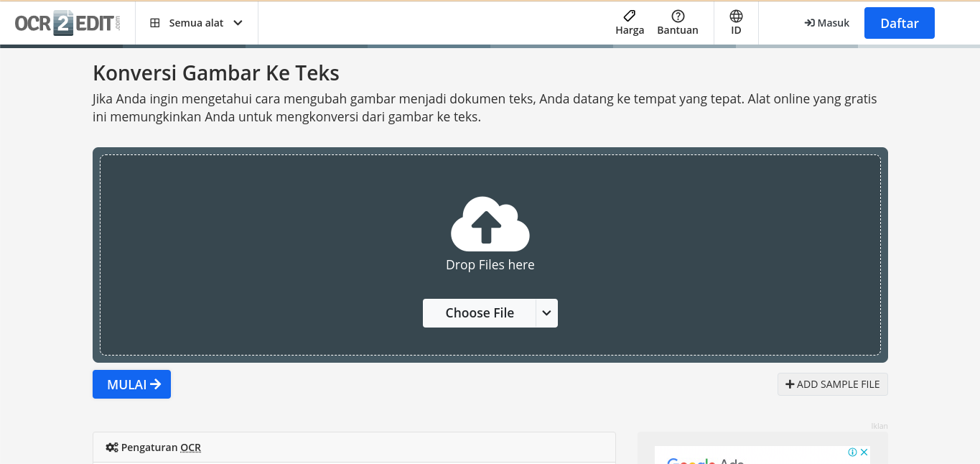Click the Pengaturan OCR settings header
The width and height of the screenshot is (980, 464).
tap(354, 447)
